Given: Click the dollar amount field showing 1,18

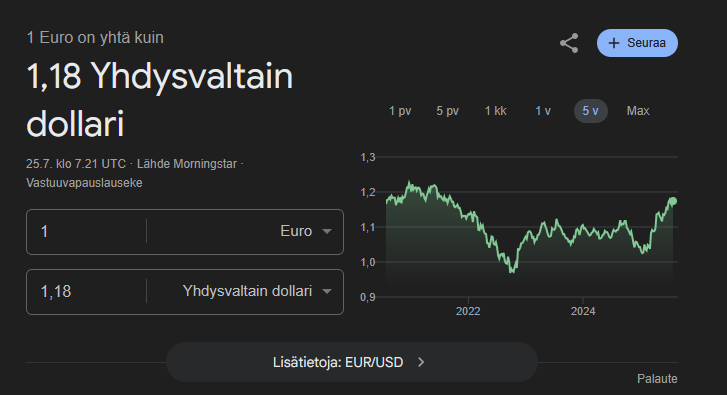Looking at the screenshot, I should click(86, 292).
